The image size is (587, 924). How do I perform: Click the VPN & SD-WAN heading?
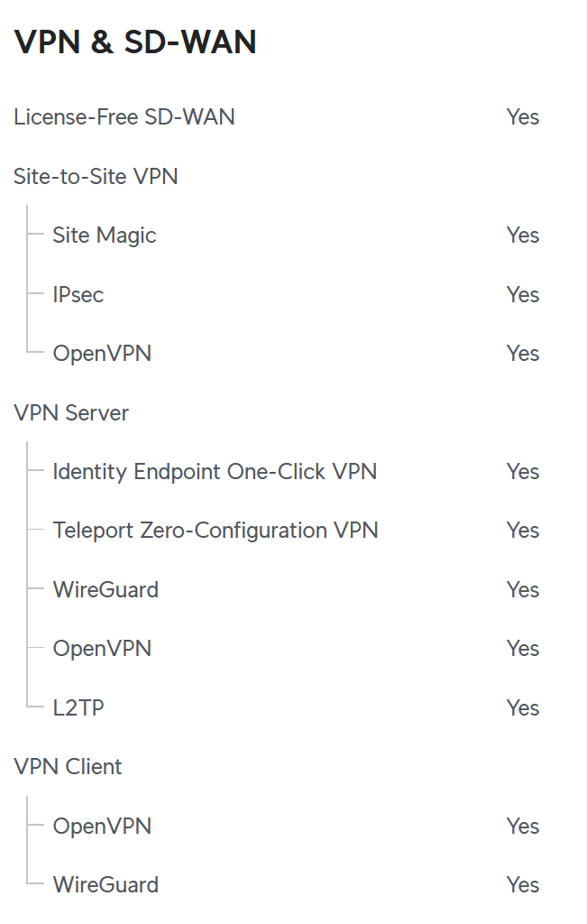coord(135,42)
